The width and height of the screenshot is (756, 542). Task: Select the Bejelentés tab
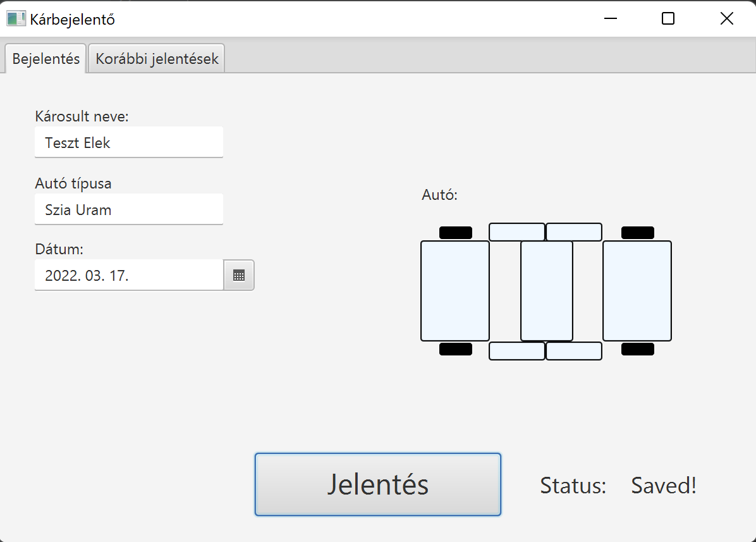coord(46,58)
